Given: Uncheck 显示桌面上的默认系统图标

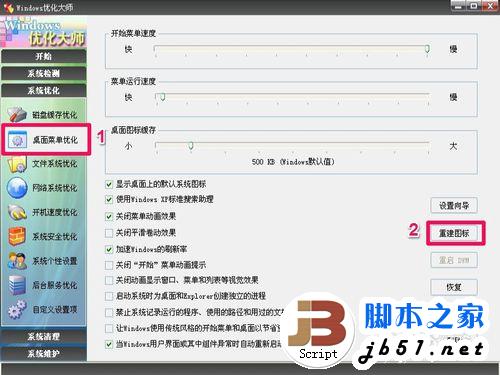Looking at the screenshot, I should (109, 184).
